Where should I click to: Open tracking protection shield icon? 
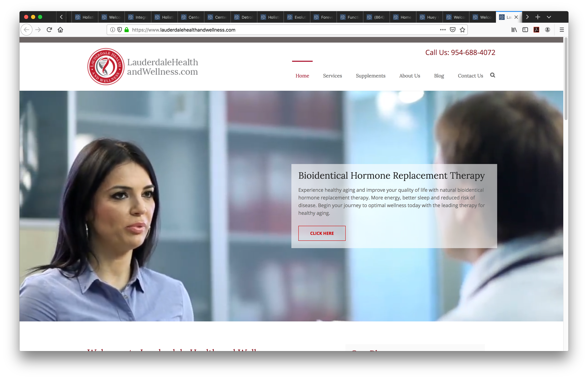pos(119,30)
